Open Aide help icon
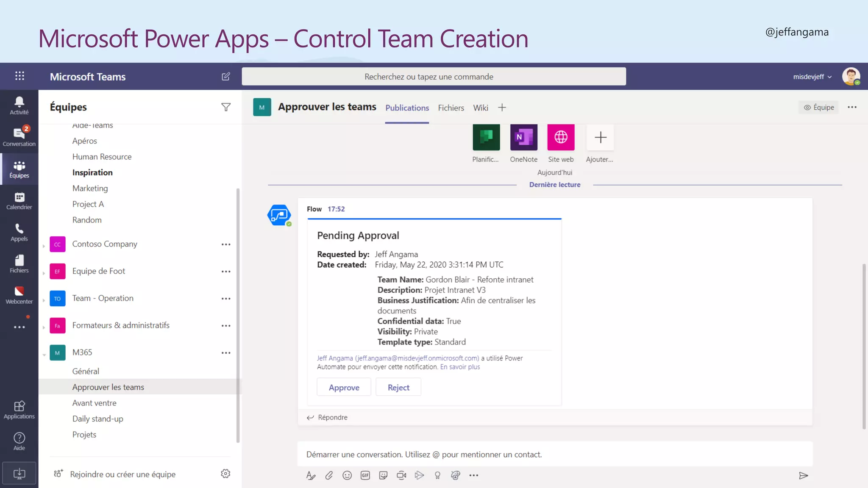The image size is (868, 488). point(19,441)
